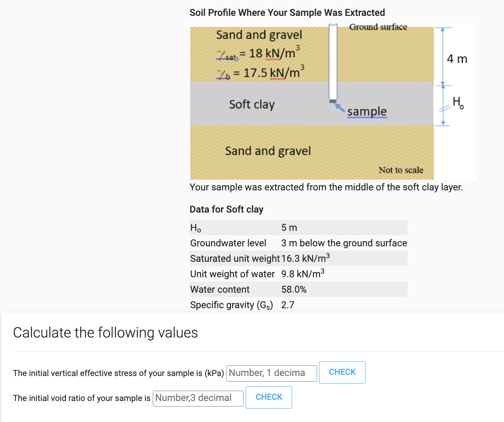The image size is (504, 422).
Task: Click the 'Not to scale' note
Action: pos(401,170)
